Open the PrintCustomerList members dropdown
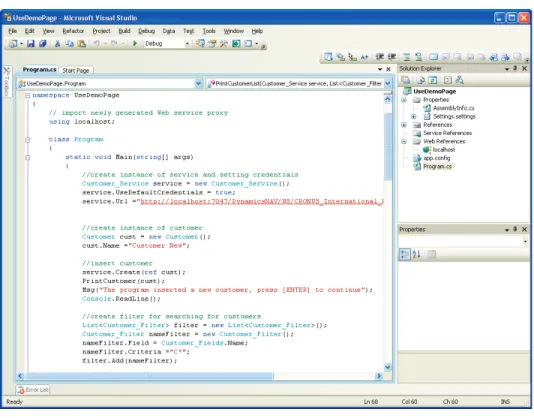 (388, 83)
